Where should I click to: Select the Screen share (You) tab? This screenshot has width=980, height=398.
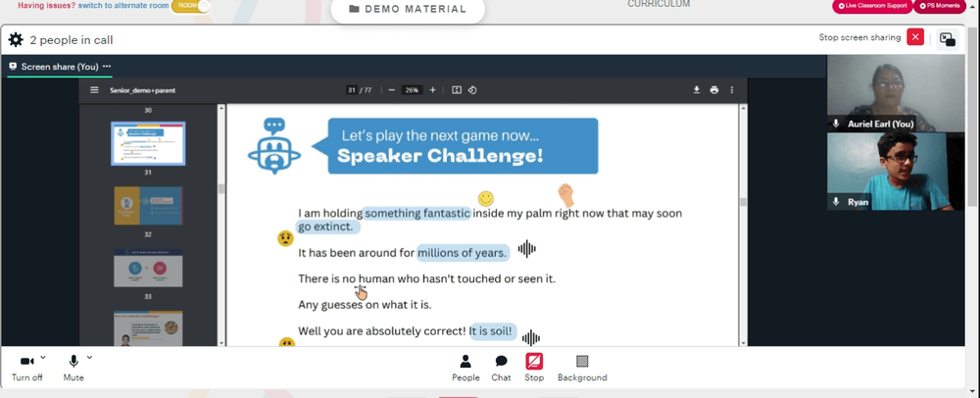click(x=60, y=67)
